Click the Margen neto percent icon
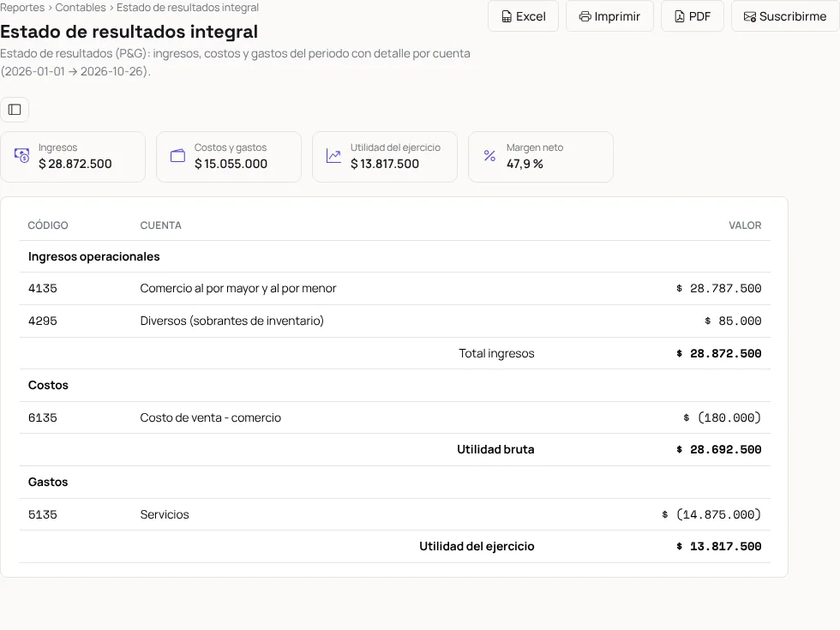 [x=489, y=156]
